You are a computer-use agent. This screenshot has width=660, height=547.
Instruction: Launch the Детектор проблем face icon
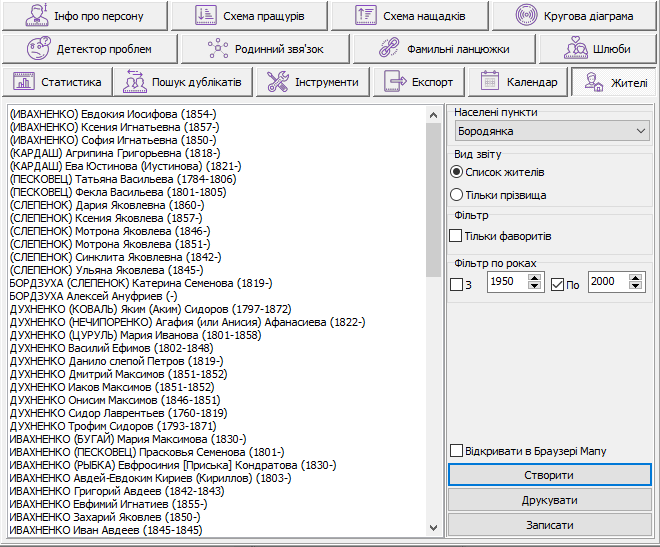coord(38,49)
